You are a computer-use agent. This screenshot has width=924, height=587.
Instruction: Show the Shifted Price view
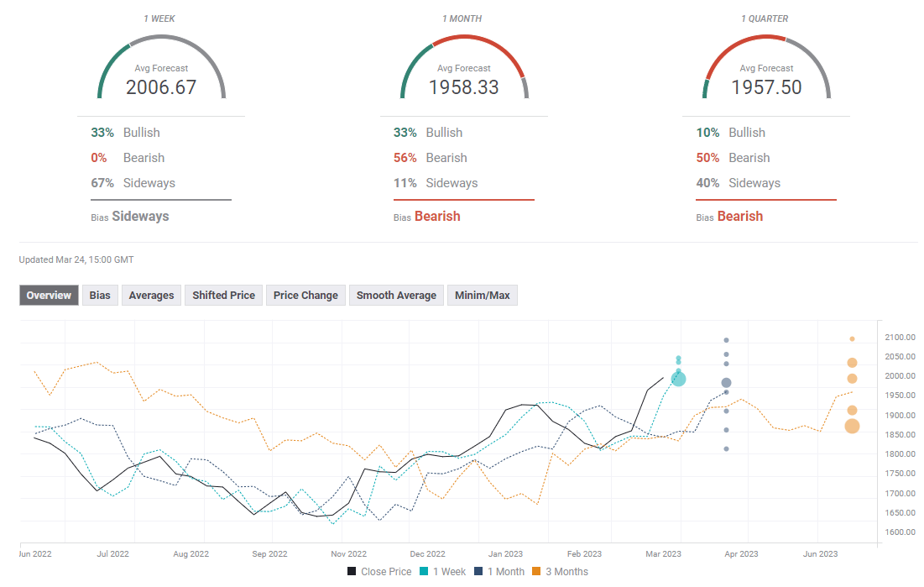point(224,296)
